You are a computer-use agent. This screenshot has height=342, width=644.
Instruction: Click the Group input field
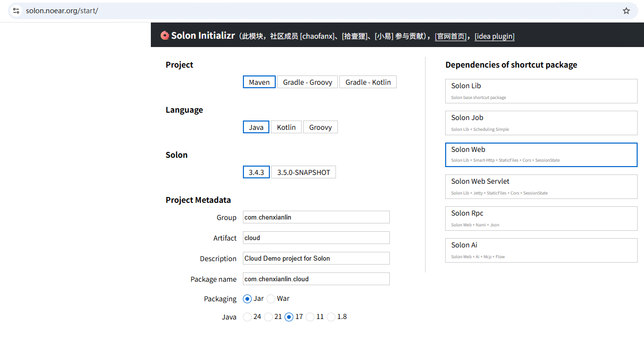pyautogui.click(x=316, y=217)
